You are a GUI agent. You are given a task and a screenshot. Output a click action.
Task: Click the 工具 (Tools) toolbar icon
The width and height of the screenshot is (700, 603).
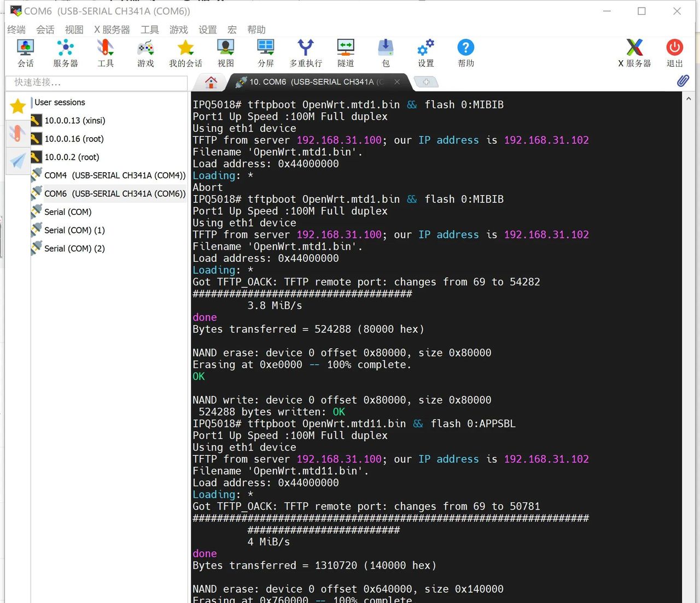(x=106, y=53)
